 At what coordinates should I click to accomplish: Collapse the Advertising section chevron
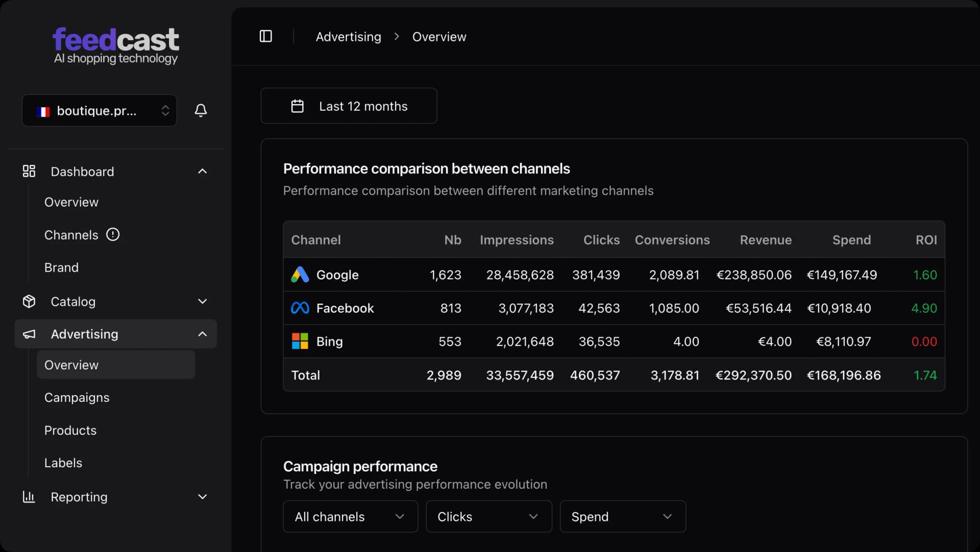(203, 334)
